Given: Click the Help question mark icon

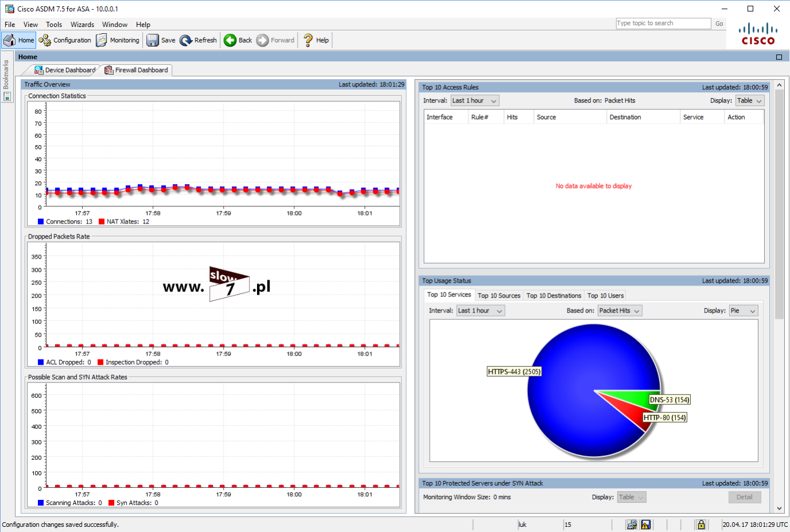Looking at the screenshot, I should click(308, 40).
